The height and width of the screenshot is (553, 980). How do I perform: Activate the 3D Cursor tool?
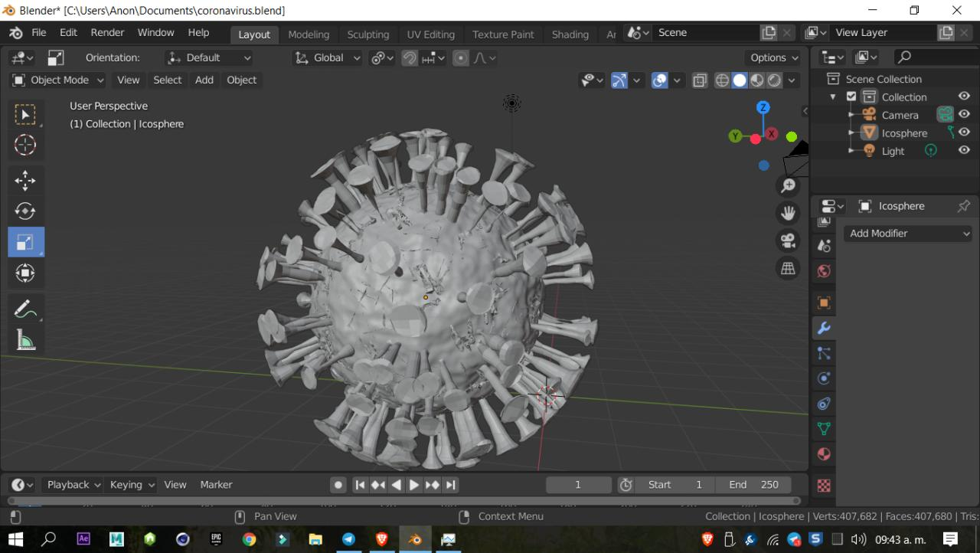(25, 145)
